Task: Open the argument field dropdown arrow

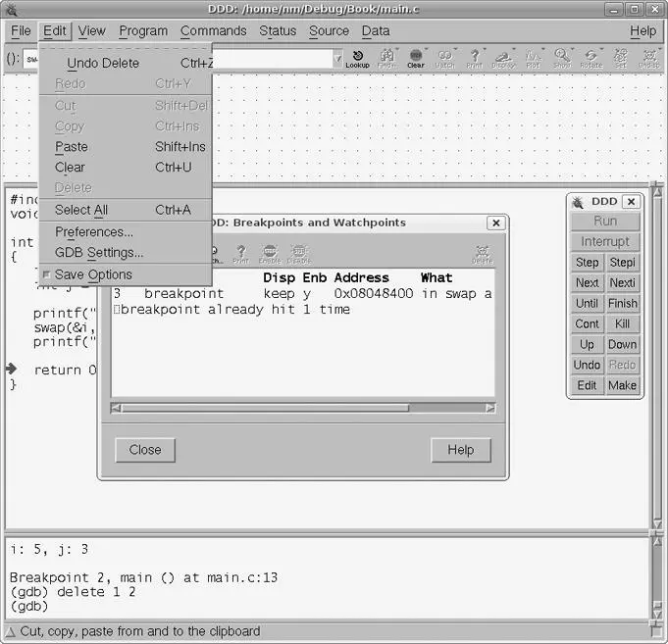Action: click(x=338, y=59)
